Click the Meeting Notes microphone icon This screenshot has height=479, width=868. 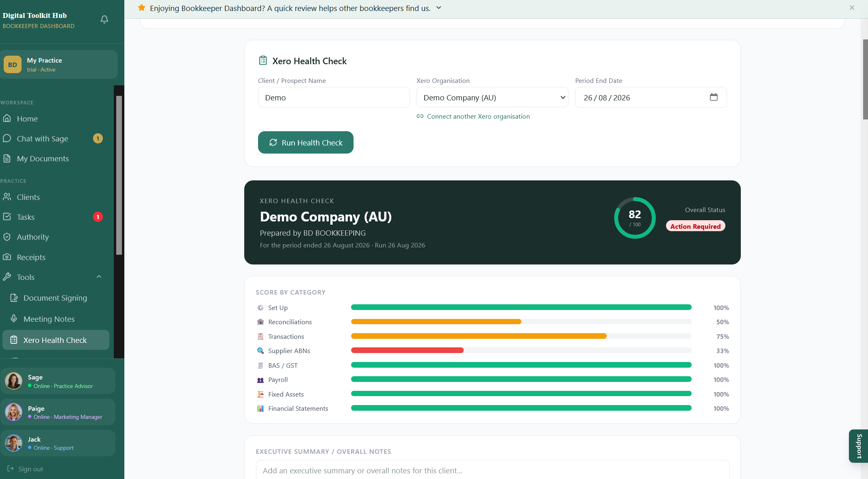tap(14, 319)
